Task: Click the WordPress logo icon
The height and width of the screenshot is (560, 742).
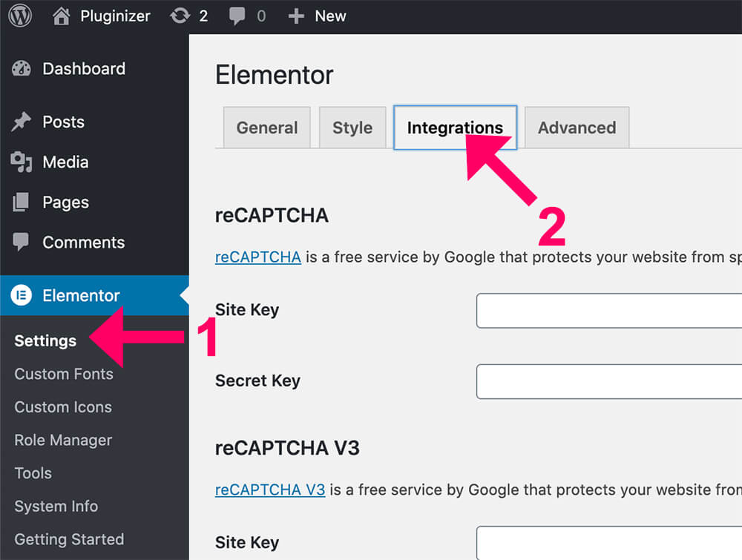Action: 20,16
